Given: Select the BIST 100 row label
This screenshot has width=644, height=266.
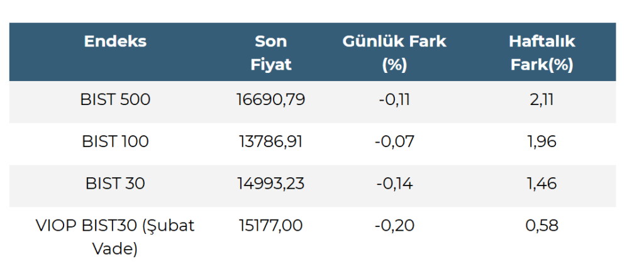Looking at the screenshot, I should (115, 141).
